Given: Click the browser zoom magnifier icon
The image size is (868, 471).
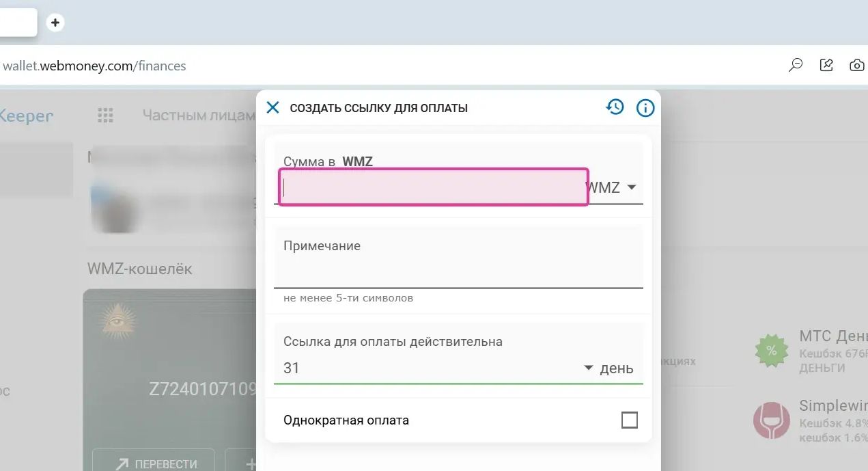Looking at the screenshot, I should click(x=796, y=66).
